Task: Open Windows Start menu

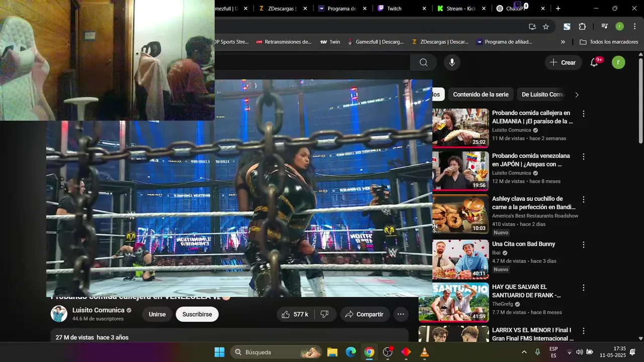Action: pos(219,352)
